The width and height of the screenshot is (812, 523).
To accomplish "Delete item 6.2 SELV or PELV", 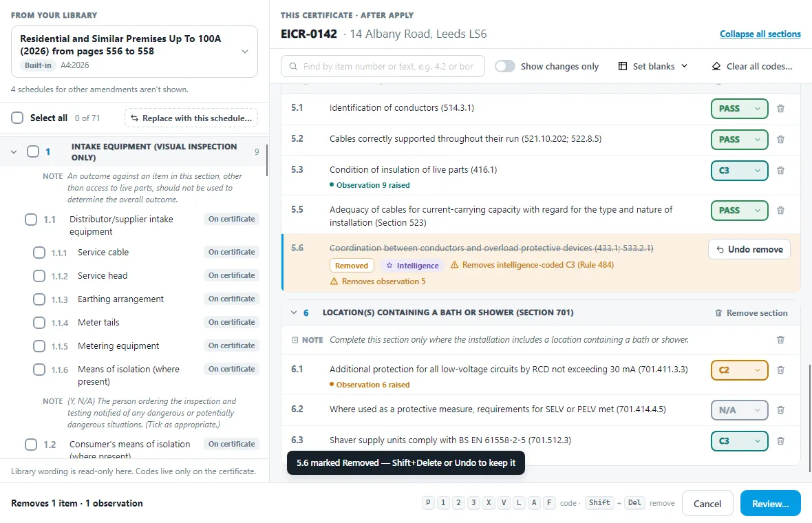I will [x=780, y=410].
